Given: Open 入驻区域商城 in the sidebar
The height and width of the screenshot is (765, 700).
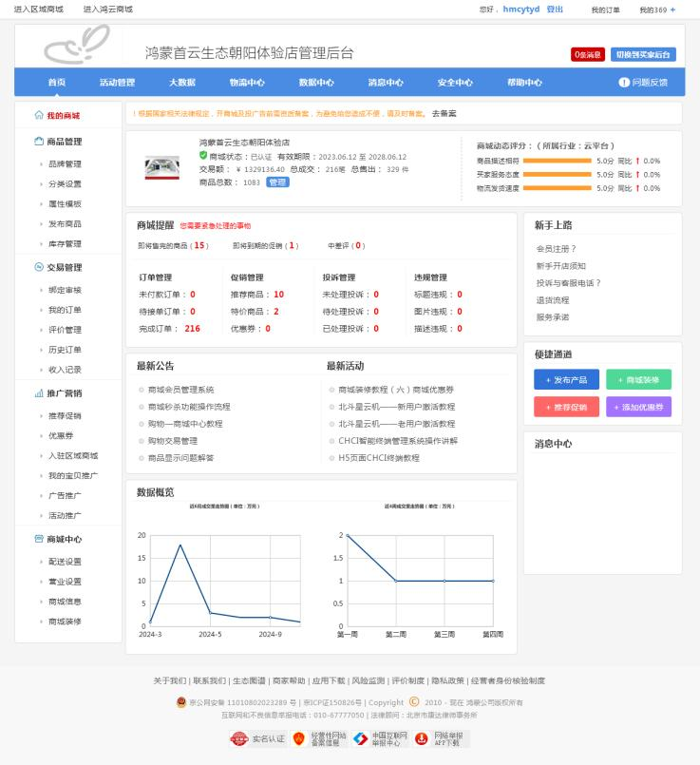Looking at the screenshot, I should point(73,456).
